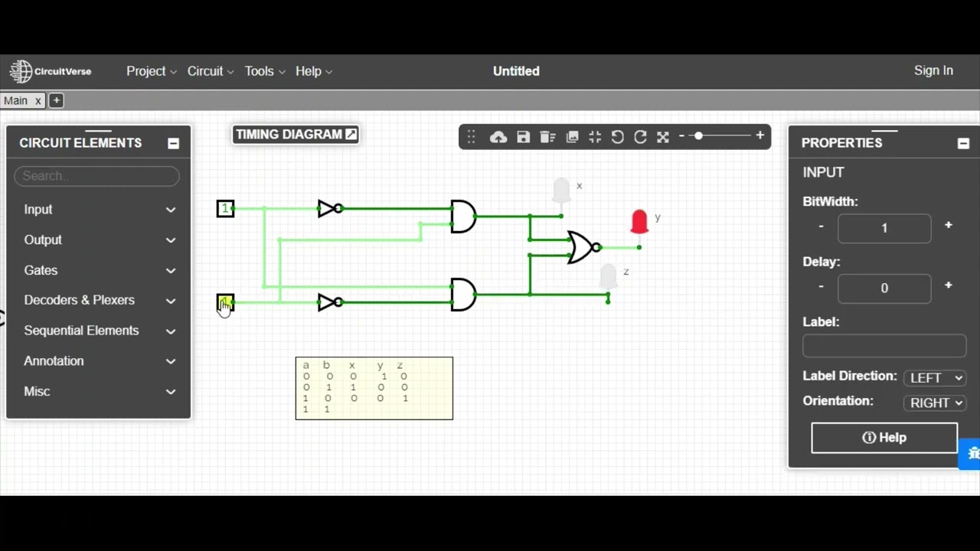Export an image via the picture icon
This screenshot has width=980, height=551.
point(572,136)
